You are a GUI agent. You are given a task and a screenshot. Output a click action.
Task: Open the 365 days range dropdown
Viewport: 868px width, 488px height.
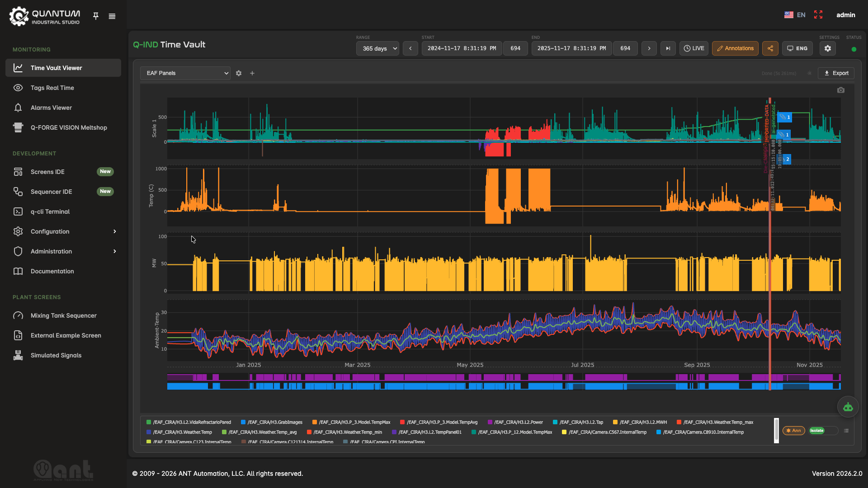click(x=377, y=48)
